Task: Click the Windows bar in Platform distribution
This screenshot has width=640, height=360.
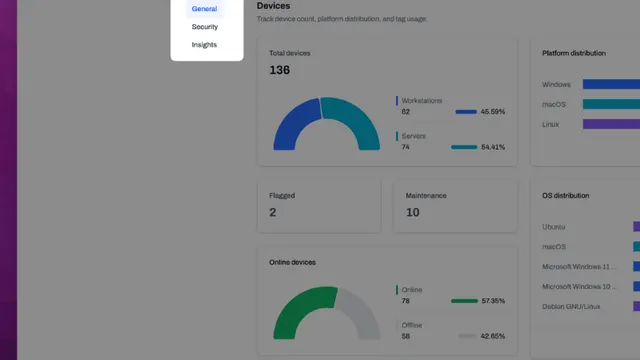Action: click(611, 84)
